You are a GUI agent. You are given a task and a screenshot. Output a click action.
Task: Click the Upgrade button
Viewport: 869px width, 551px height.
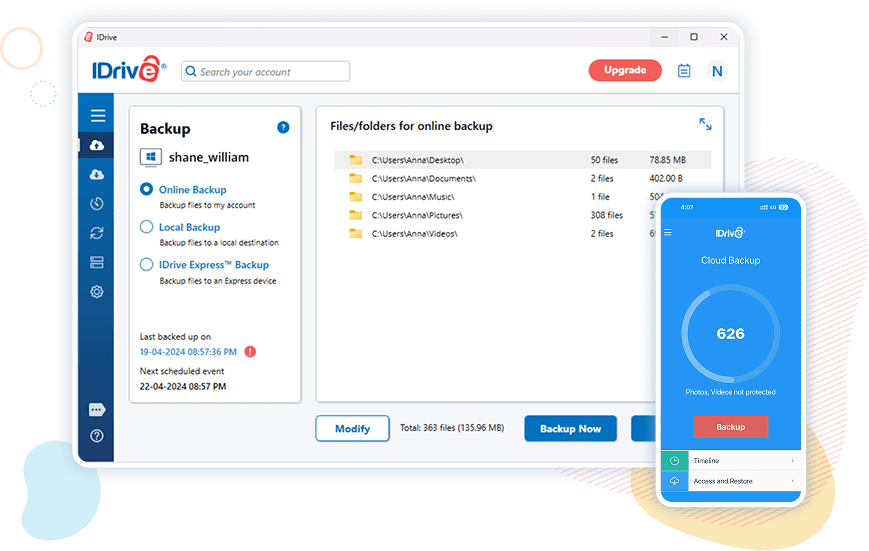pyautogui.click(x=625, y=70)
